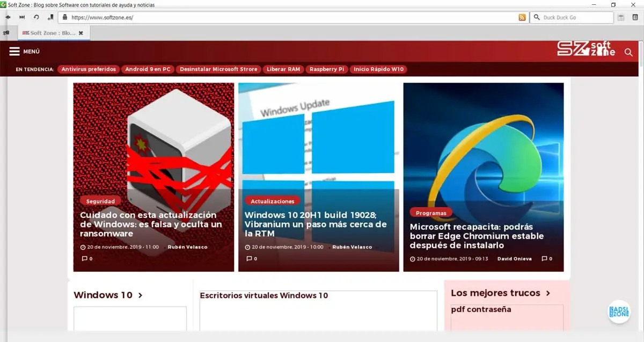Click the Soft Zone favicon in the tab

(25, 33)
